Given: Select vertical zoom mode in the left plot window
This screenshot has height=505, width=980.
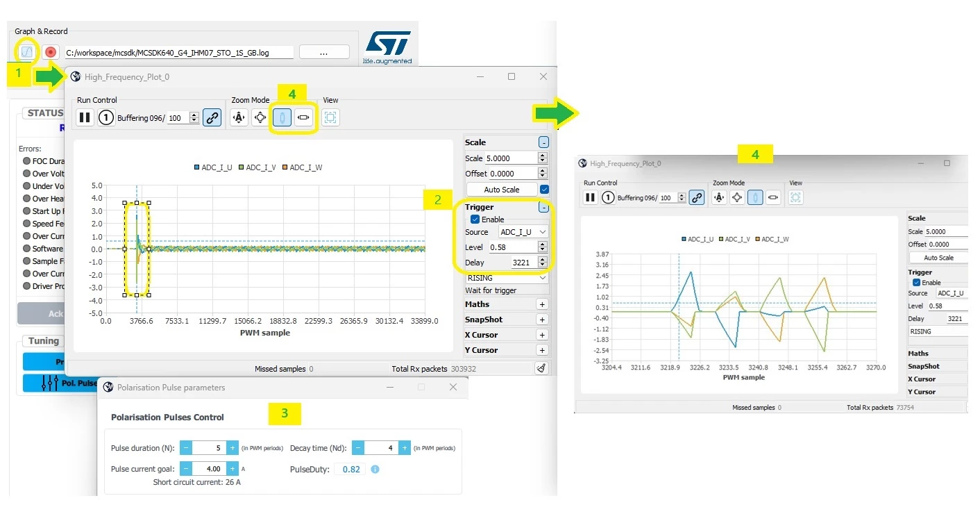Looking at the screenshot, I should [282, 117].
